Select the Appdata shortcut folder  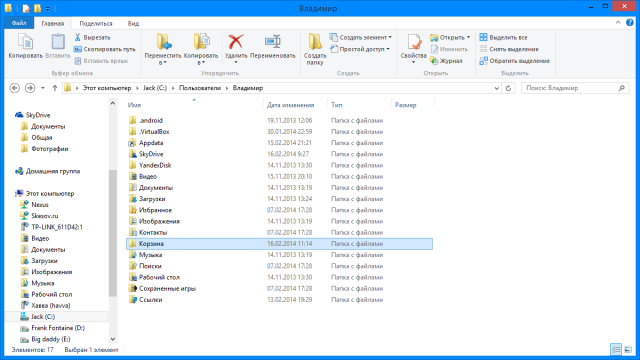151,143
